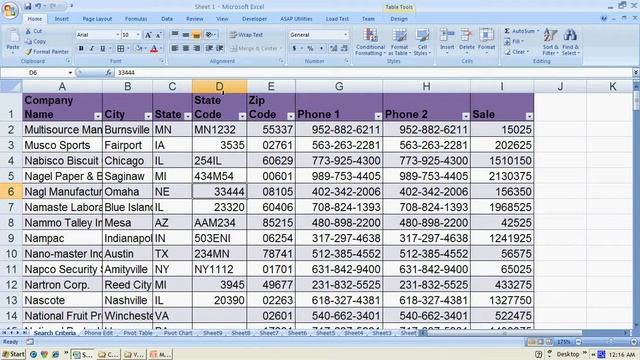This screenshot has height=360, width=640.
Task: Open the Zip Code filter dropdown
Action: click(290, 116)
